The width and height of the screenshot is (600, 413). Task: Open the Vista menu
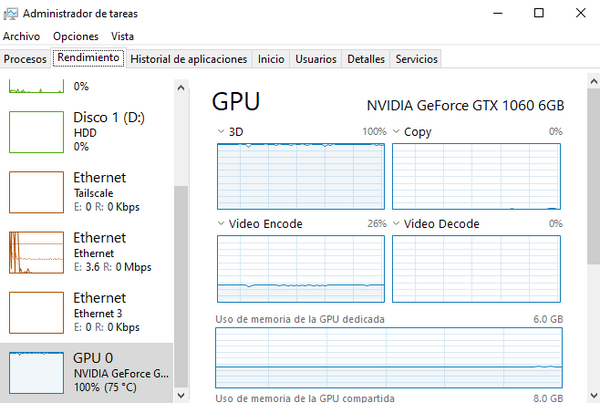[x=122, y=36]
